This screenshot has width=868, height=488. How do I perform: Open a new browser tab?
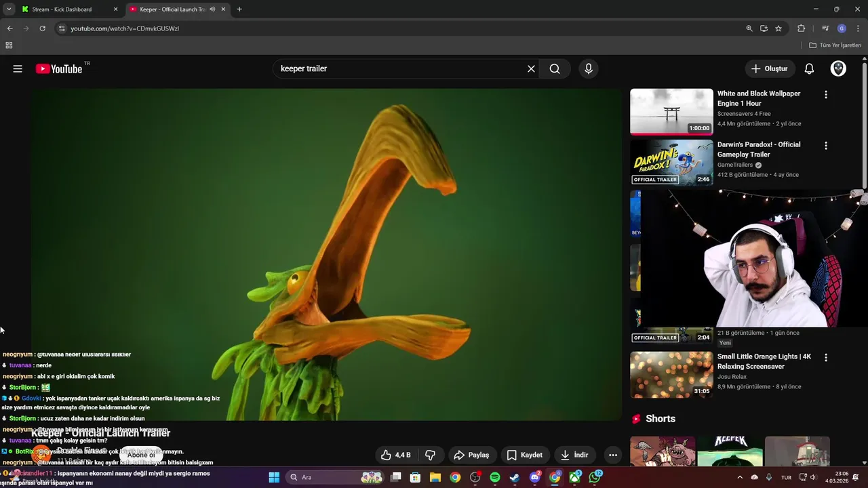[x=239, y=9]
